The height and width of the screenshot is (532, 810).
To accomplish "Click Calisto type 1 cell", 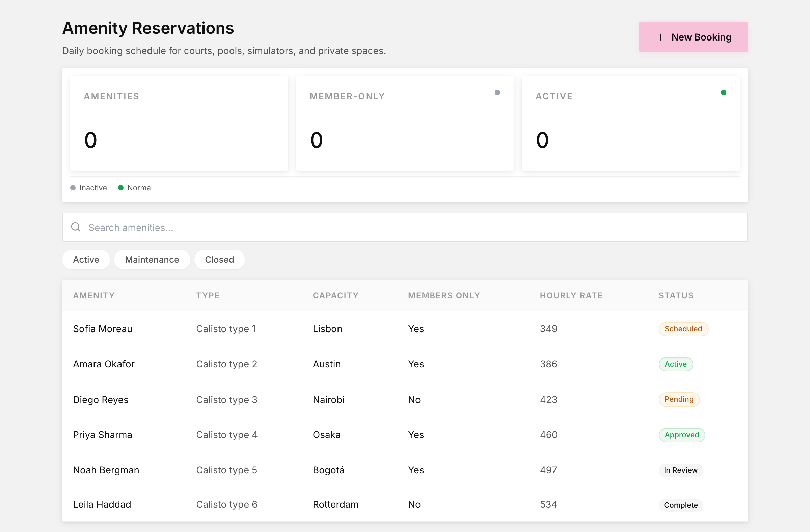I will (x=226, y=329).
